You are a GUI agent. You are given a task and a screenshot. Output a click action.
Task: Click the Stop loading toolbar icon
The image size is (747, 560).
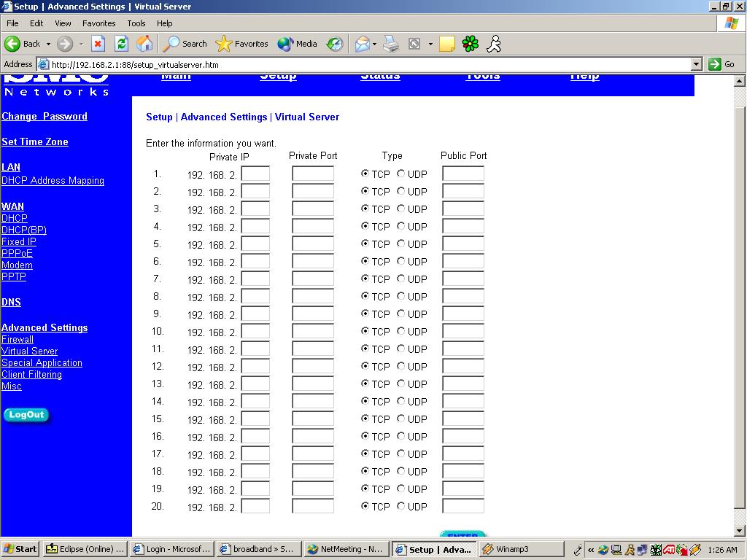pos(98,44)
